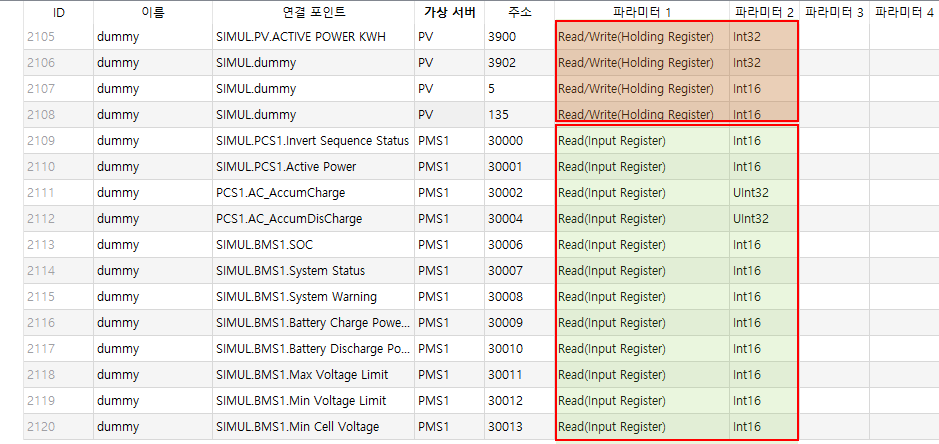Viewport: 939px width, 444px height.
Task: Click the ID column header
Action: [58, 12]
